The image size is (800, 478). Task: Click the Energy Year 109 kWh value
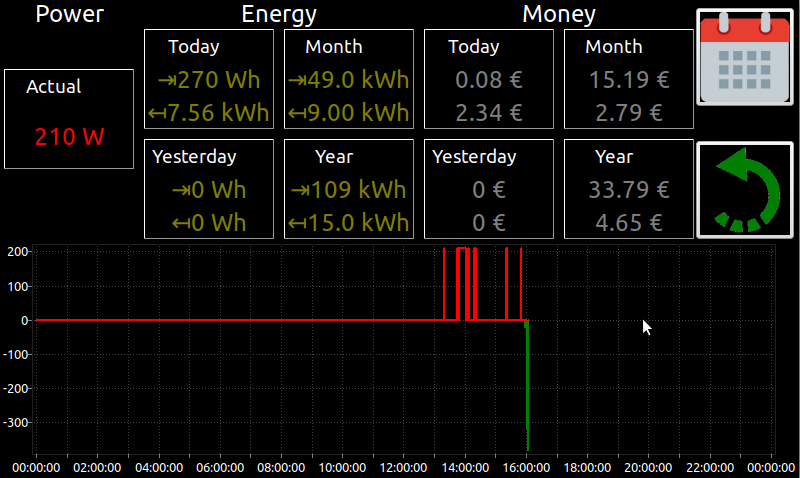click(348, 190)
